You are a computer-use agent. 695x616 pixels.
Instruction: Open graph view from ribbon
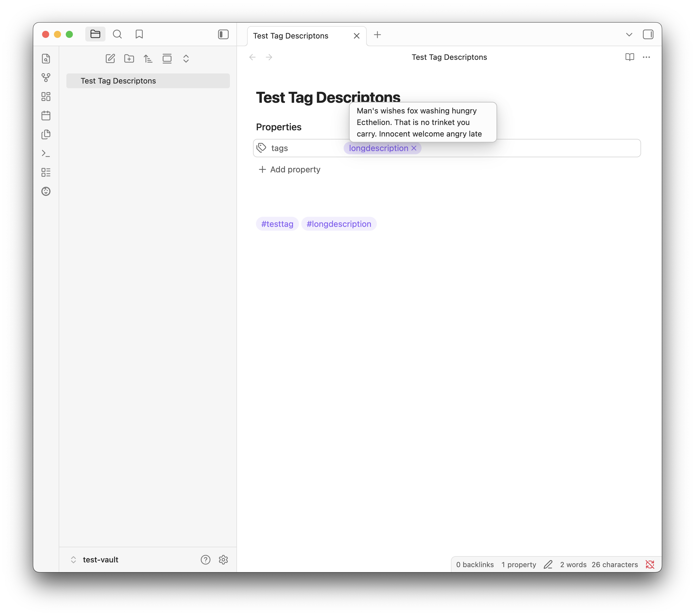46,78
